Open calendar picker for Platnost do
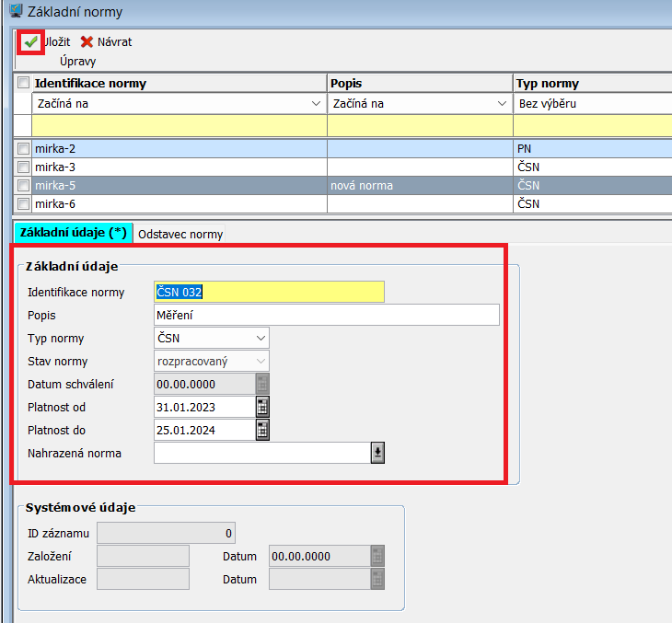 point(262,430)
